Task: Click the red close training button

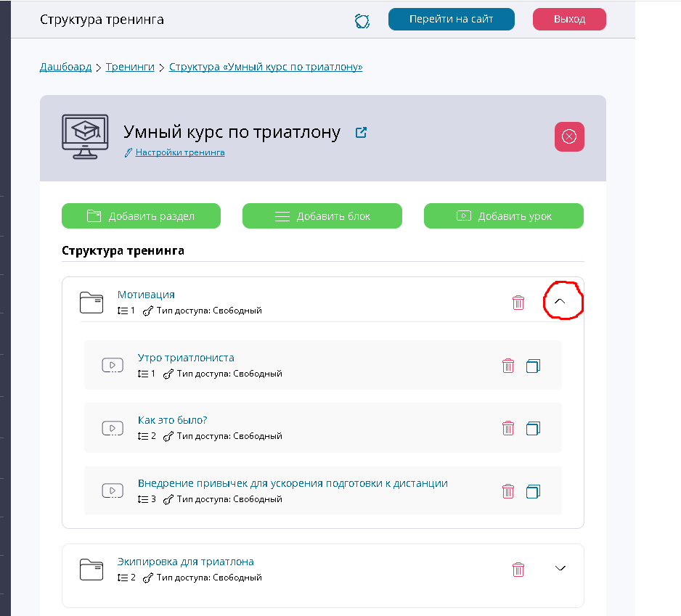Action: point(569,137)
